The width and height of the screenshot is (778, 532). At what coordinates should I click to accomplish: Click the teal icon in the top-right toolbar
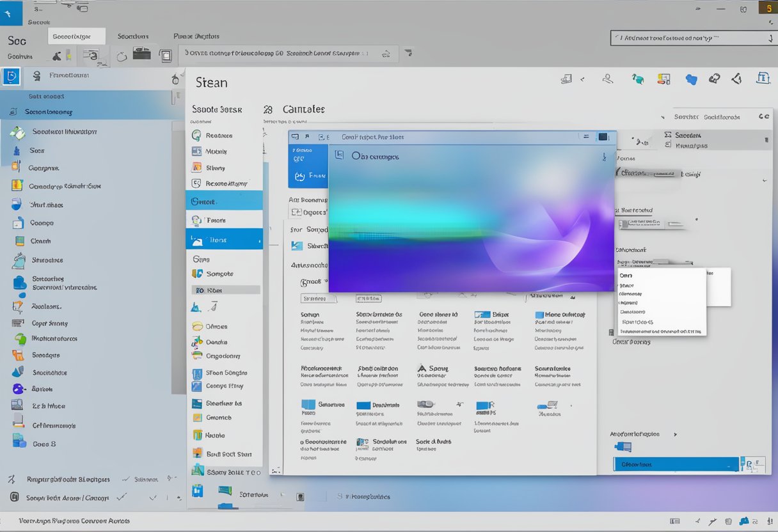point(638,79)
